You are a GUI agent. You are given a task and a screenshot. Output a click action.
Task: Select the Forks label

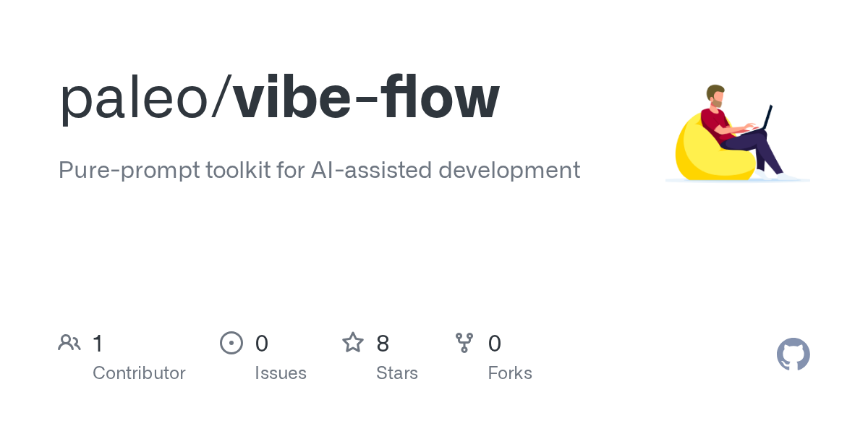[x=510, y=373]
